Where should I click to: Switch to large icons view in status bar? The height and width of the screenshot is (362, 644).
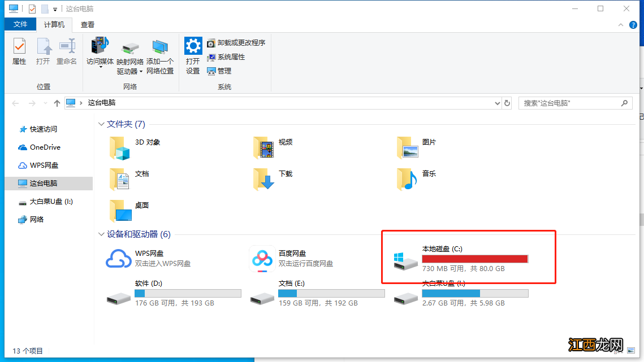(631, 351)
